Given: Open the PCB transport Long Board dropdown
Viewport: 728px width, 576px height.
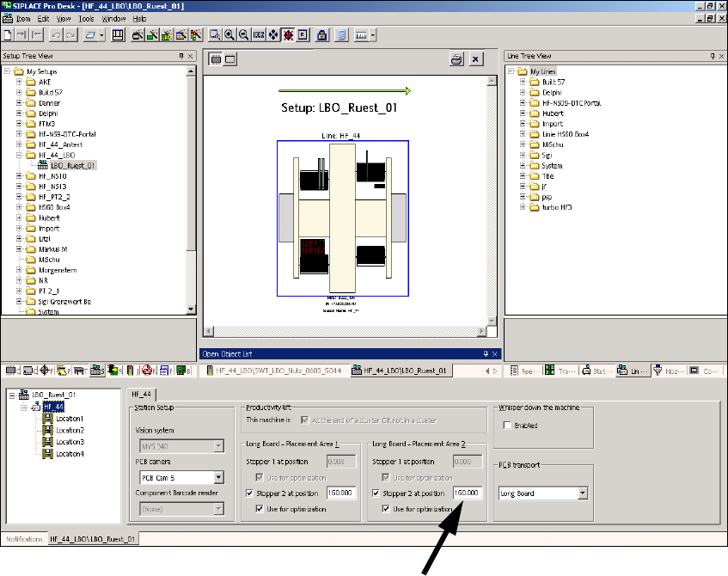Looking at the screenshot, I should tap(583, 493).
